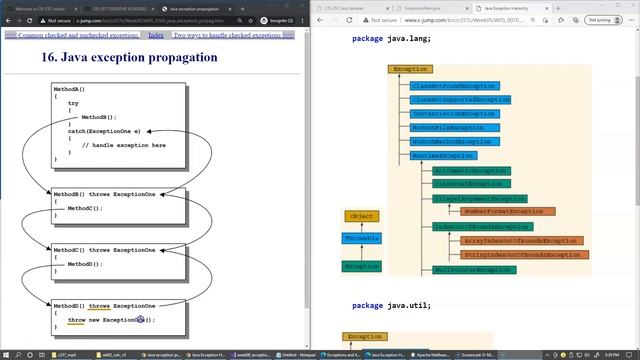Close the CIS-257 Tentative Schedule tab in Chrome
This screenshot has height=360, width=640.
tap(153, 9)
